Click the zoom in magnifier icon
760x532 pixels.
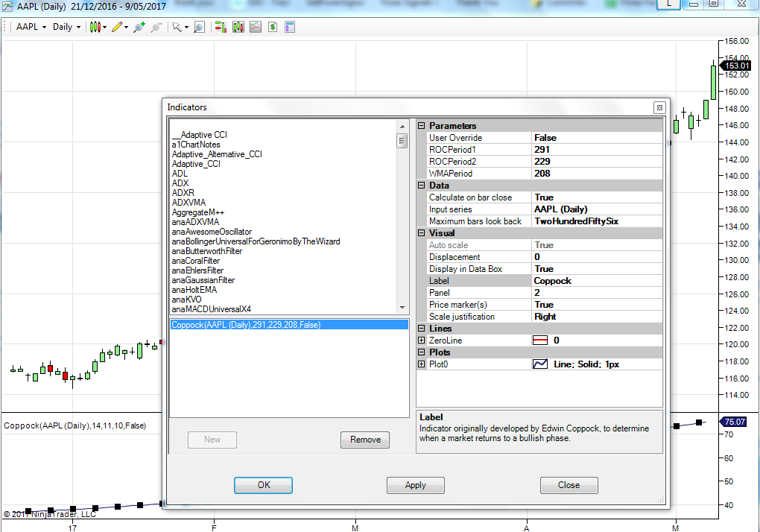pyautogui.click(x=139, y=27)
